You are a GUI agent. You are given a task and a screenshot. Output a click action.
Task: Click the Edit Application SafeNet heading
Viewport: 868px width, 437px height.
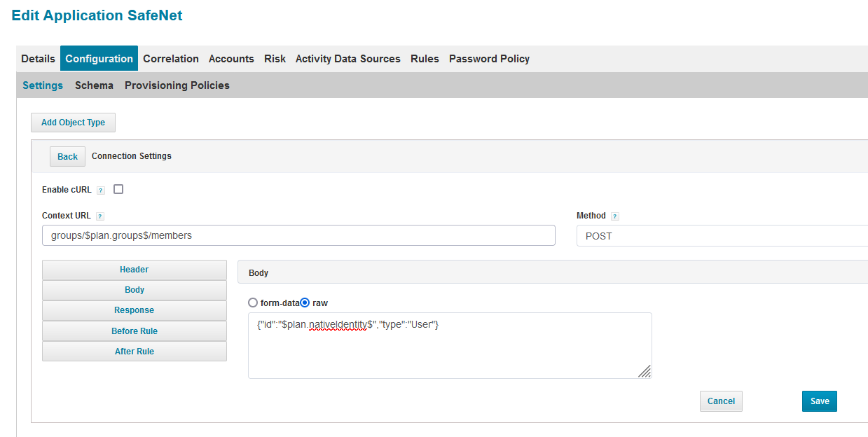(97, 15)
